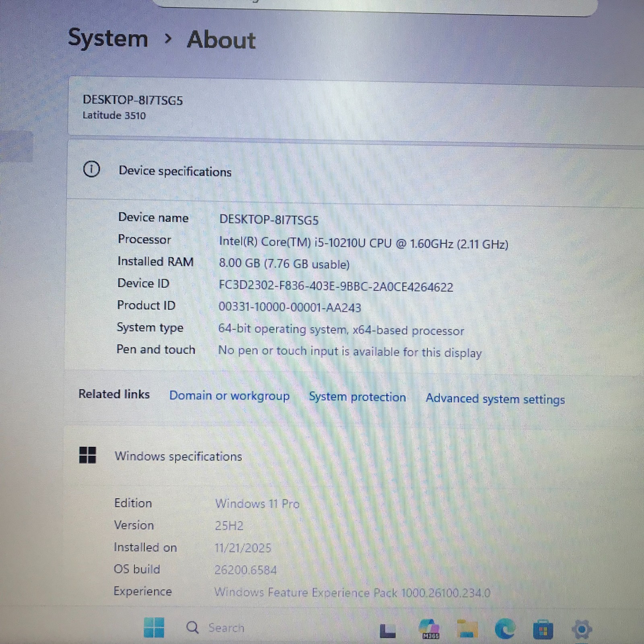Open System protection link

(357, 397)
